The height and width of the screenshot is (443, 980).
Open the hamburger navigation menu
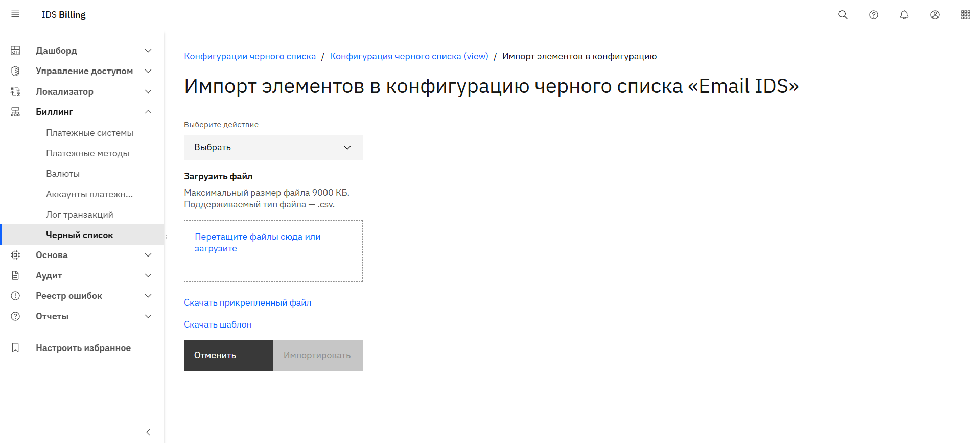(x=15, y=14)
